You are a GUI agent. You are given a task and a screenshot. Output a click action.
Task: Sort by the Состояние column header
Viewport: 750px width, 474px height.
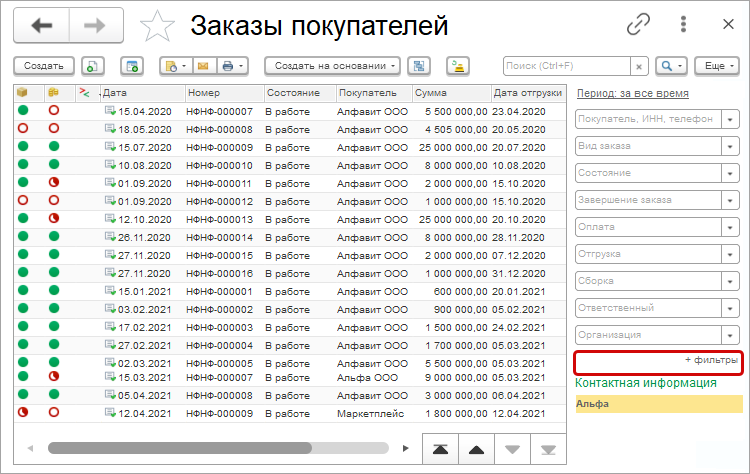click(300, 93)
